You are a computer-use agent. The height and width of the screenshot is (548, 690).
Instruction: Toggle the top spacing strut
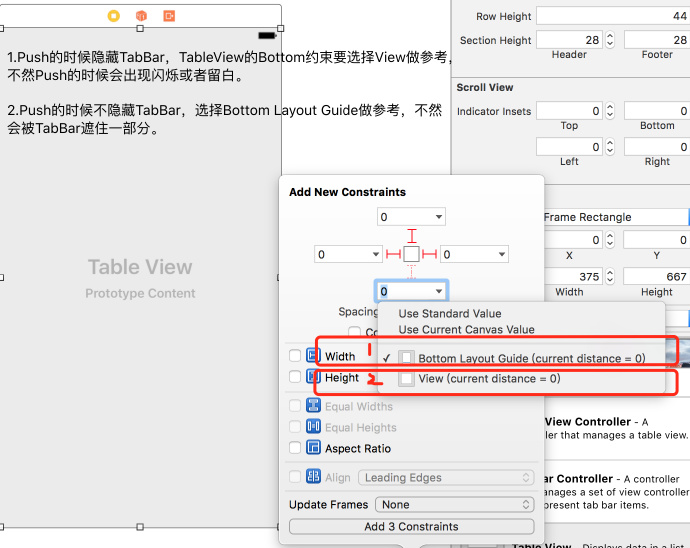[x=411, y=236]
